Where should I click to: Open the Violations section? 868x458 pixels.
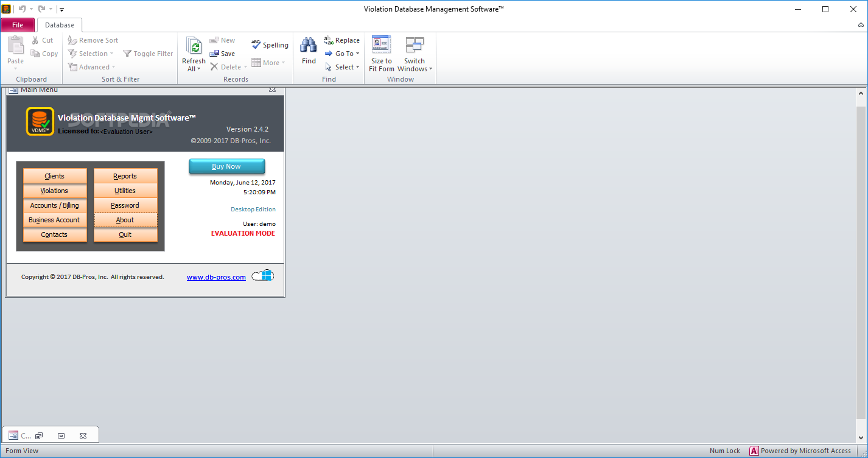coord(55,191)
